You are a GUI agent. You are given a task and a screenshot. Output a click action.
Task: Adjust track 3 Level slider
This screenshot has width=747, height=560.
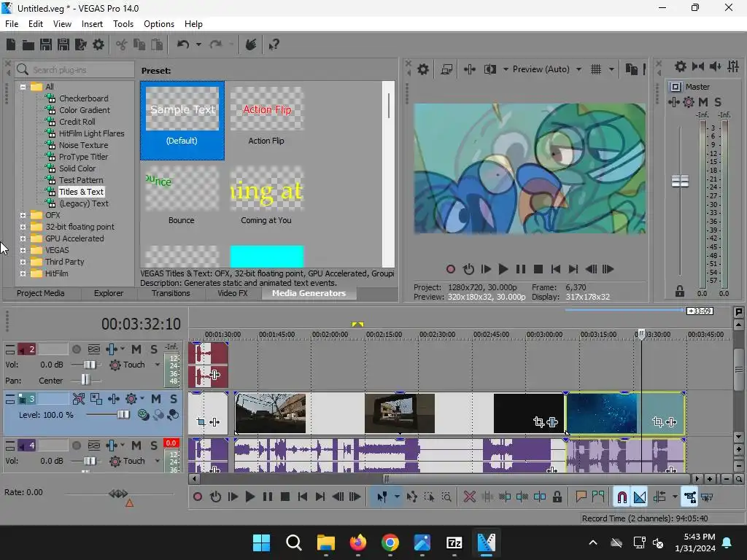[x=123, y=415]
